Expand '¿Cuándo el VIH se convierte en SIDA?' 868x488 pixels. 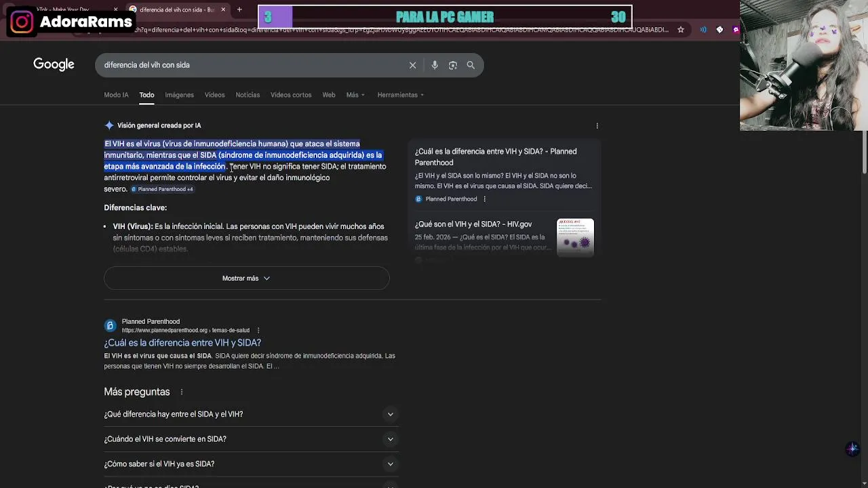click(250, 439)
